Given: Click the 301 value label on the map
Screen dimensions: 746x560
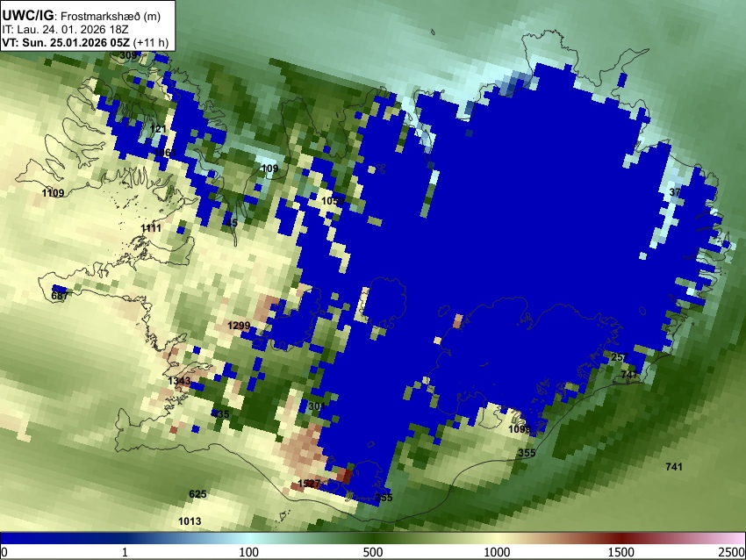Looking at the screenshot, I should point(317,406).
